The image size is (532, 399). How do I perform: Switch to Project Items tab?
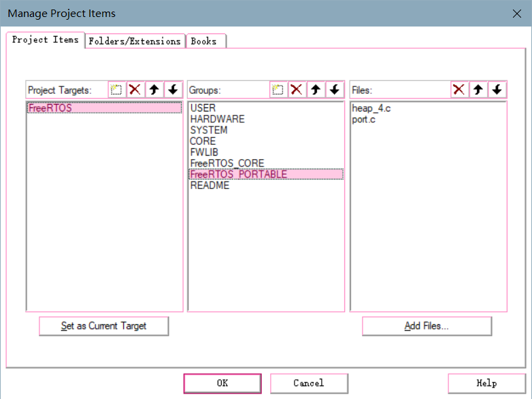coord(45,40)
